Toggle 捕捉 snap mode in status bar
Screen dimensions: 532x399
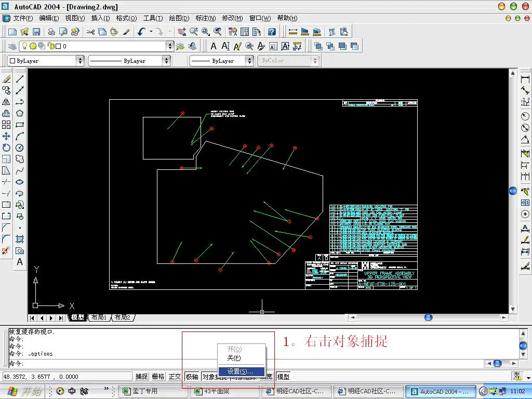click(x=141, y=377)
